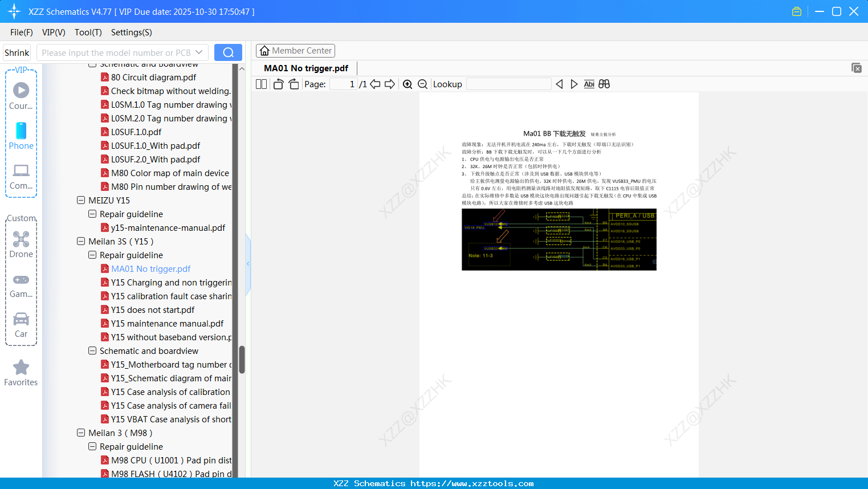This screenshot has width=868, height=489.
Task: Click the page number field
Action: (x=344, y=84)
